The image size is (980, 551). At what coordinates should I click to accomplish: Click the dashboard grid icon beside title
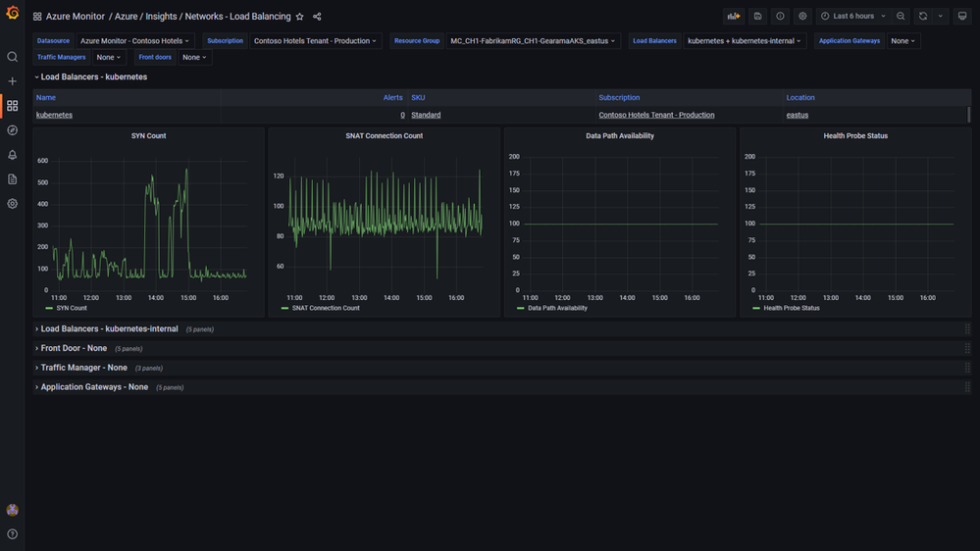click(x=37, y=17)
